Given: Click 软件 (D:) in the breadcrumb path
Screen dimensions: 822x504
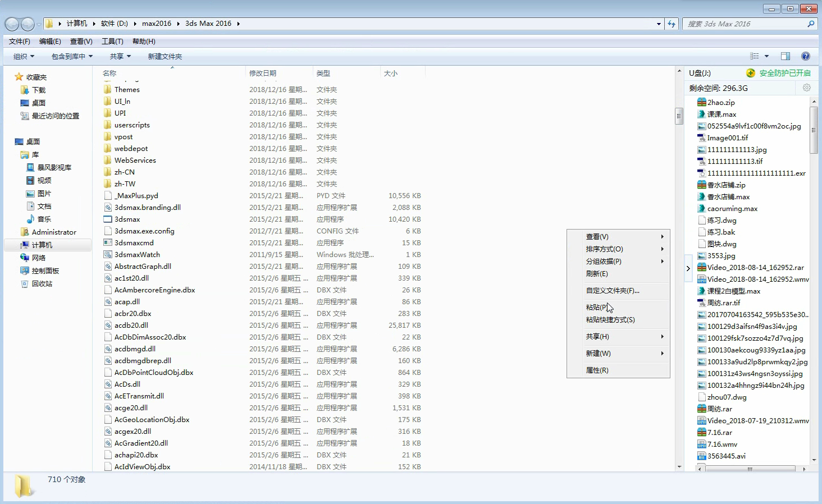Looking at the screenshot, I should [x=115, y=24].
